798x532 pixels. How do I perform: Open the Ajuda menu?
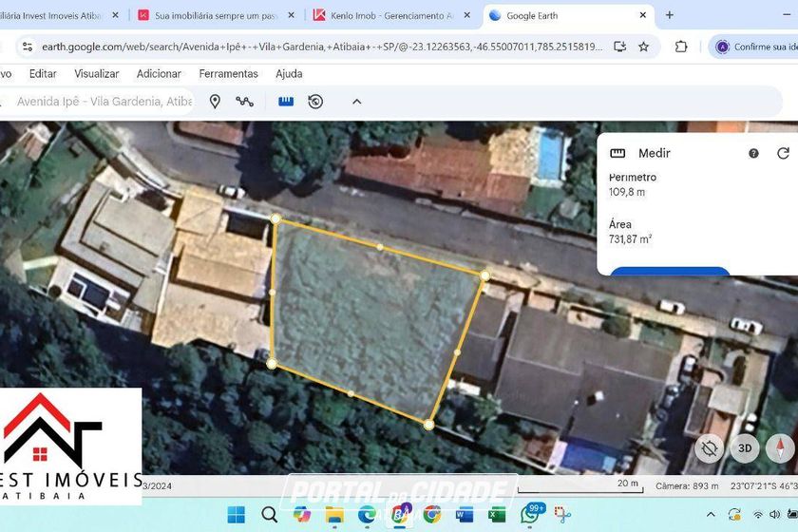point(289,74)
